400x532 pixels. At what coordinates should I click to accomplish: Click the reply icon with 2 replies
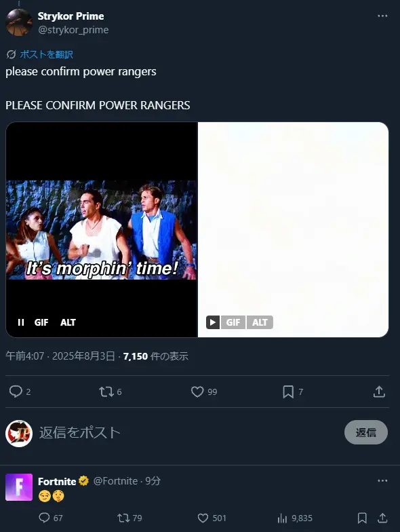point(16,392)
